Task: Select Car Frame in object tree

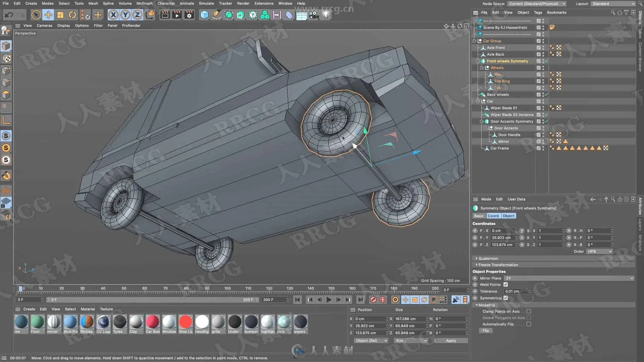Action: click(499, 148)
